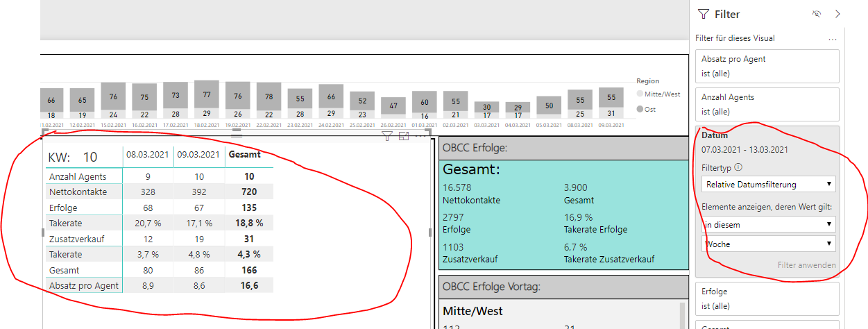Open the 'in diesem' dropdown
This screenshot has height=329, width=868.
769,224
